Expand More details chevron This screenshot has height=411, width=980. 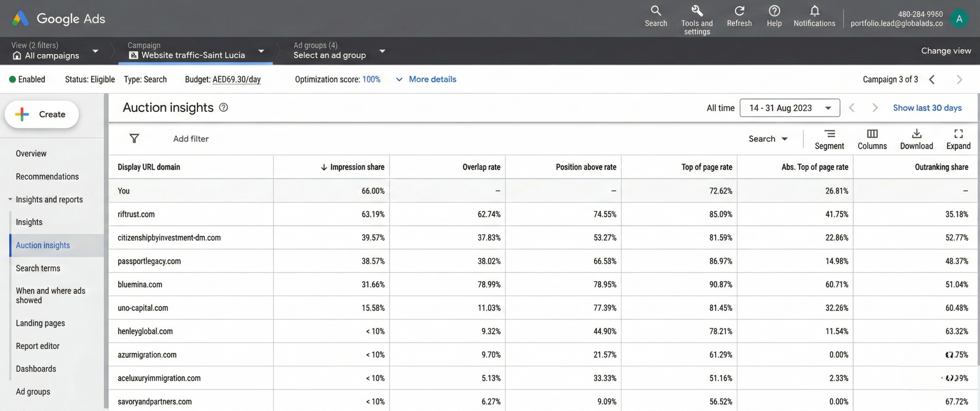pyautogui.click(x=399, y=80)
